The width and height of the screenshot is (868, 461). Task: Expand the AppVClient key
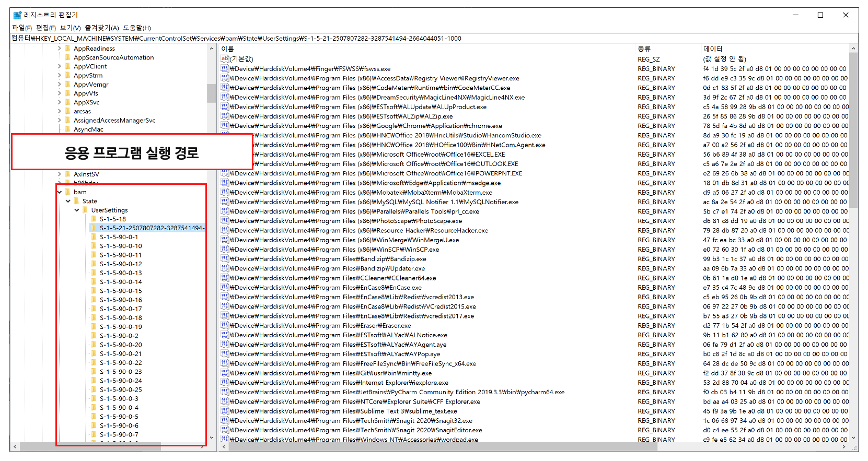pos(59,66)
